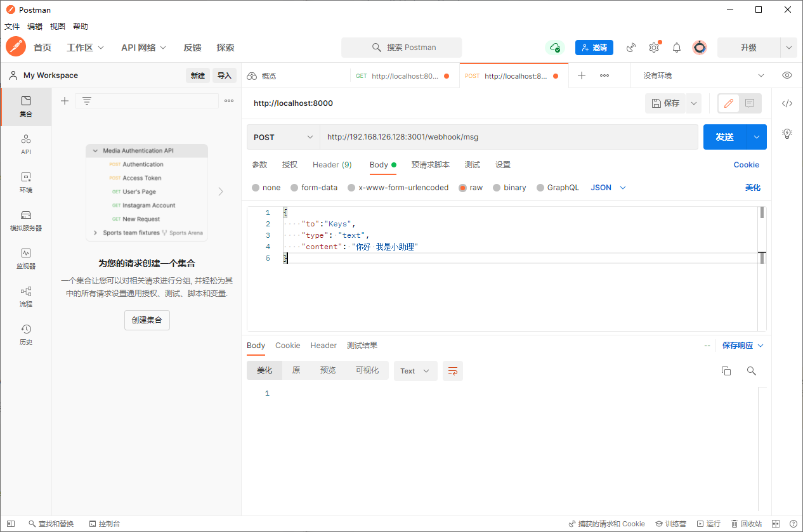Expand the JSON format dropdown
803x532 pixels.
(608, 188)
